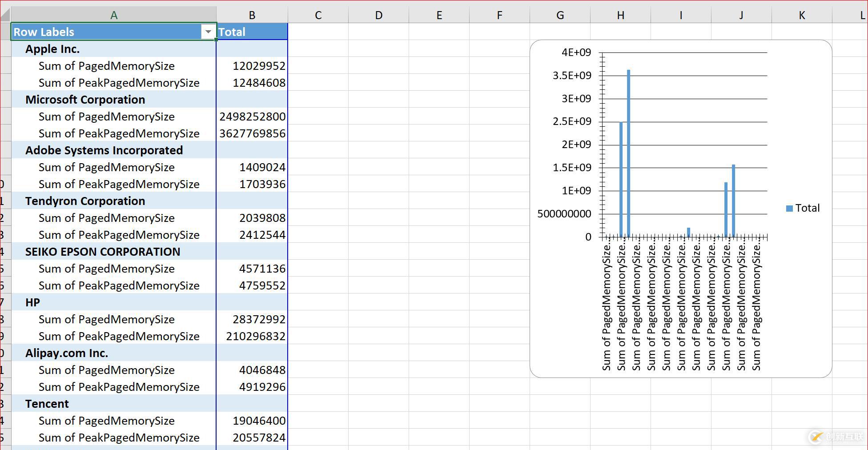Select cell containing 4046848

tap(252, 370)
